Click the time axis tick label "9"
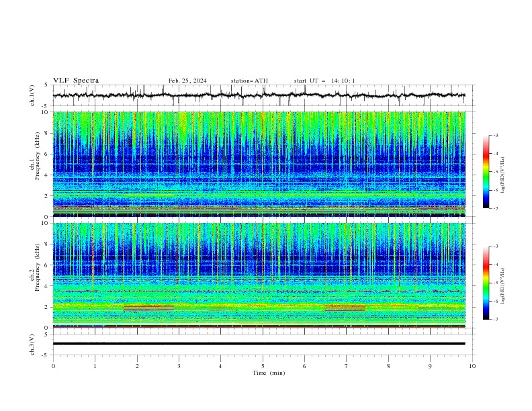This screenshot has width=532, height=411. (430, 366)
